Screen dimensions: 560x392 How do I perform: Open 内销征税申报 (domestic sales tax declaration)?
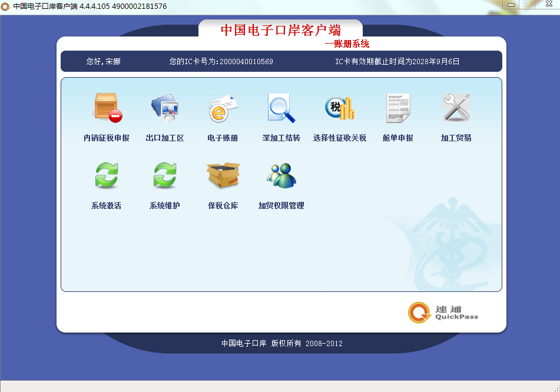[x=106, y=116]
